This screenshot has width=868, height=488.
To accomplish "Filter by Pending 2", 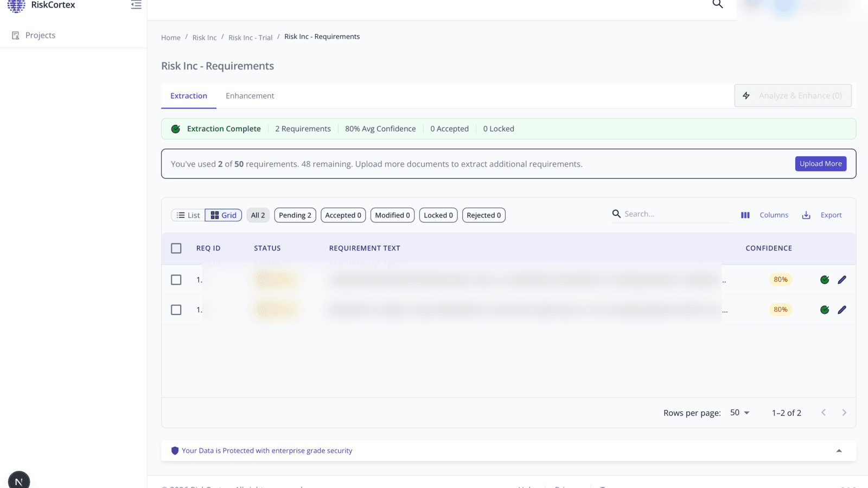I will click(x=295, y=215).
